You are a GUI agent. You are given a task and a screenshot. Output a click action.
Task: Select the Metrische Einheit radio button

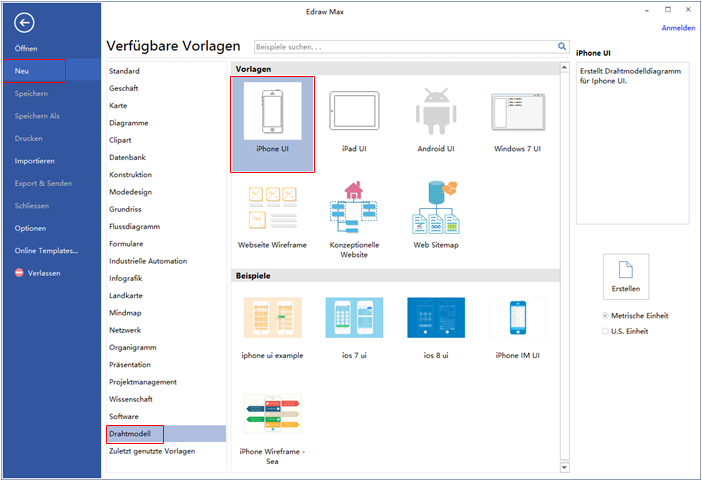pos(605,316)
